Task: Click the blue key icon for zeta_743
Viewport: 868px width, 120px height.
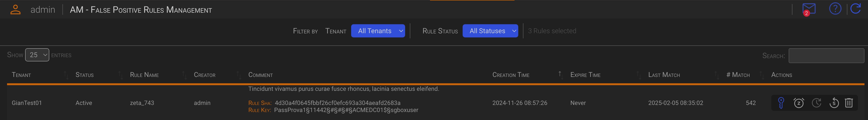Action: point(781,103)
